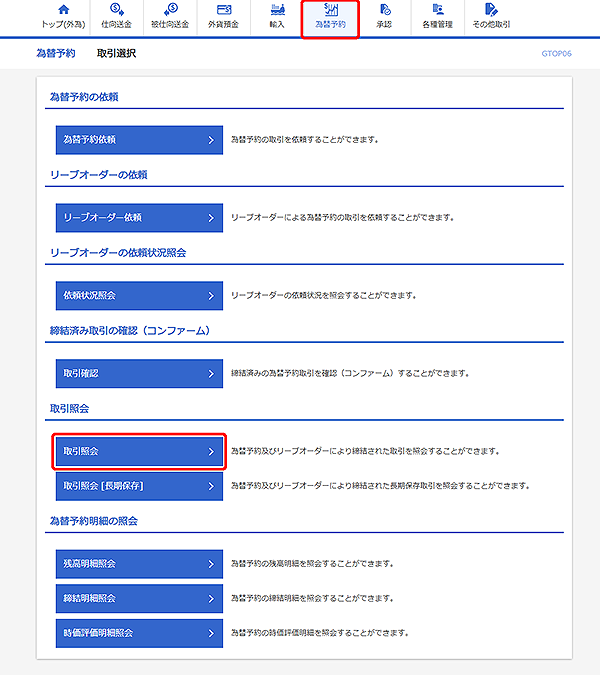The height and width of the screenshot is (675, 600).
Task: Click the 為替予約 breadcrumb title
Action: tap(56, 53)
